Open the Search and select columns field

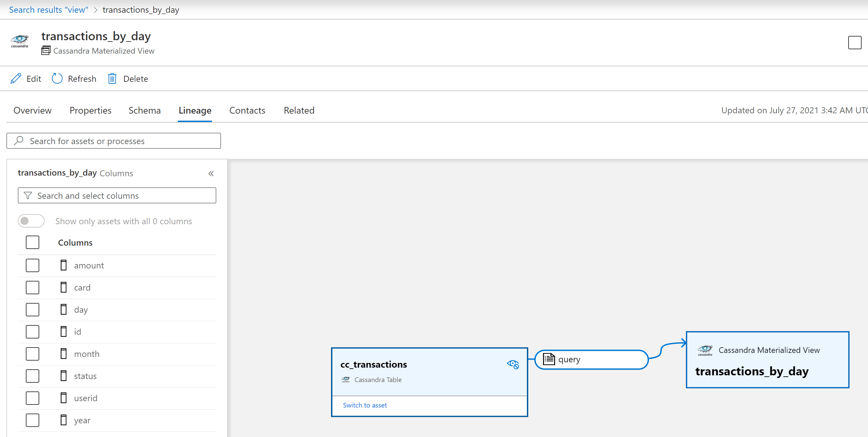click(117, 195)
